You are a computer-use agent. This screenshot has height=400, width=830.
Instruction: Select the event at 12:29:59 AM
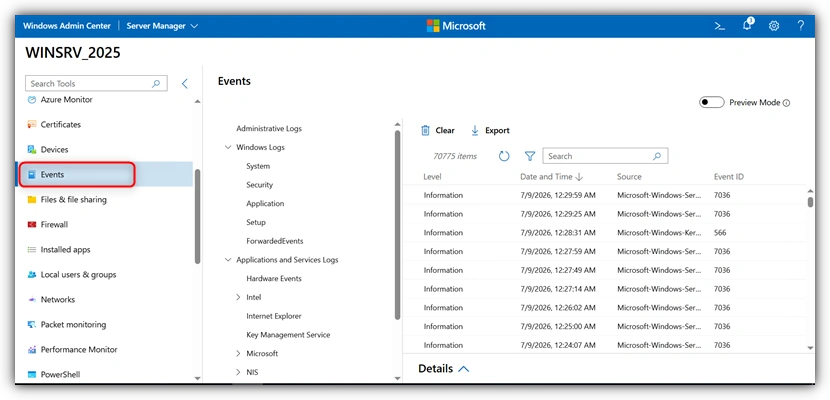point(605,195)
